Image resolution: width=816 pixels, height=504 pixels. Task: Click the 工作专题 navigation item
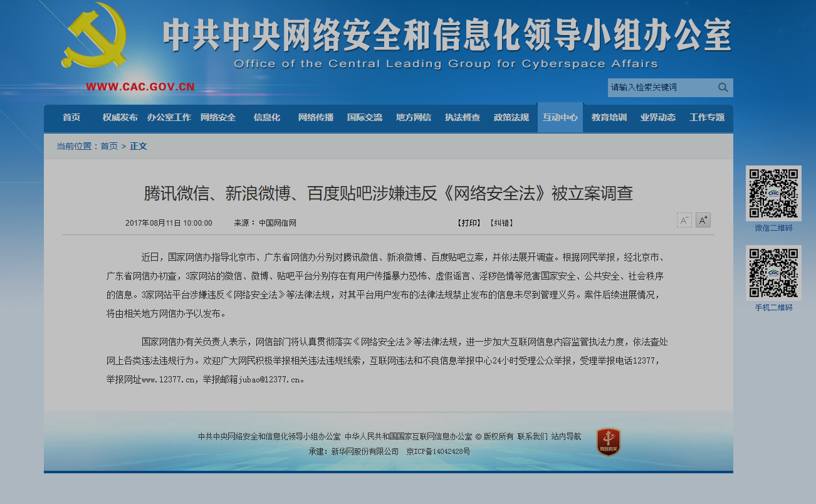tap(707, 118)
